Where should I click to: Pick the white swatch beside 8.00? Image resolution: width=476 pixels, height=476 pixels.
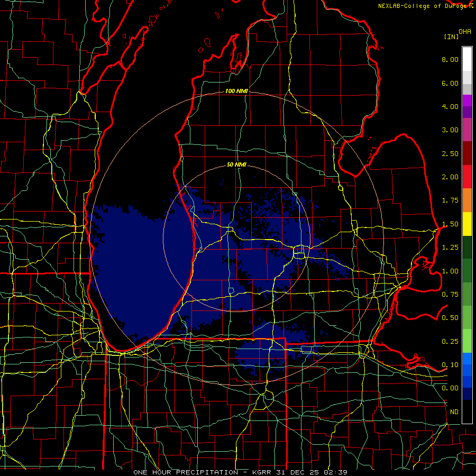click(467, 59)
